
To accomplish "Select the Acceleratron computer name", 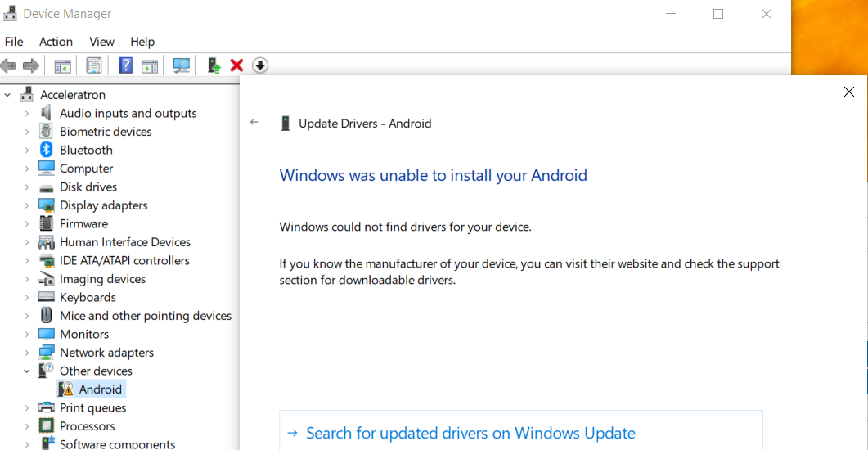I will click(x=73, y=95).
